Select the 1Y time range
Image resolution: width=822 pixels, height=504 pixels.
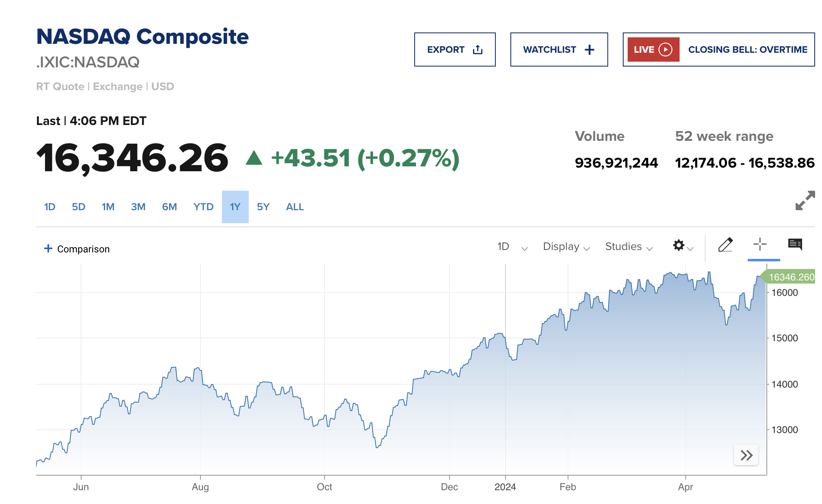point(235,207)
